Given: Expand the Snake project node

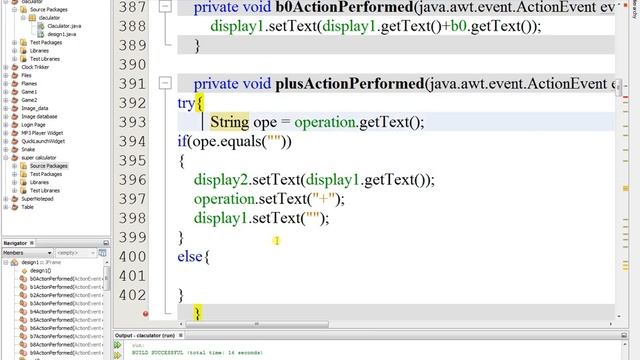Looking at the screenshot, I should coord(6,149).
